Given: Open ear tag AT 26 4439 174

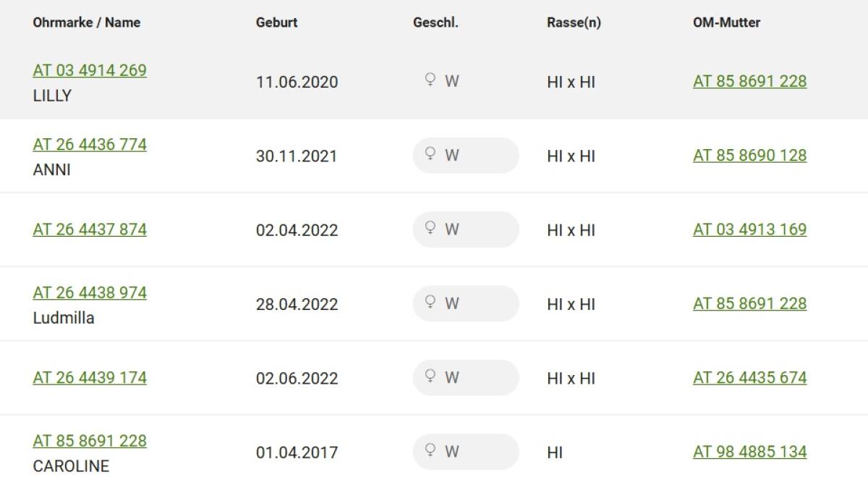Looking at the screenshot, I should 90,378.
